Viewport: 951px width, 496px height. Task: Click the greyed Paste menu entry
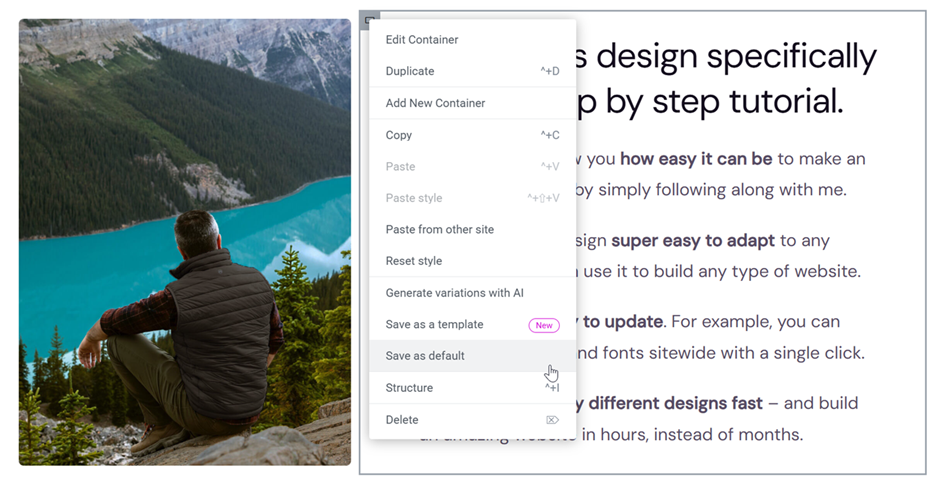472,166
